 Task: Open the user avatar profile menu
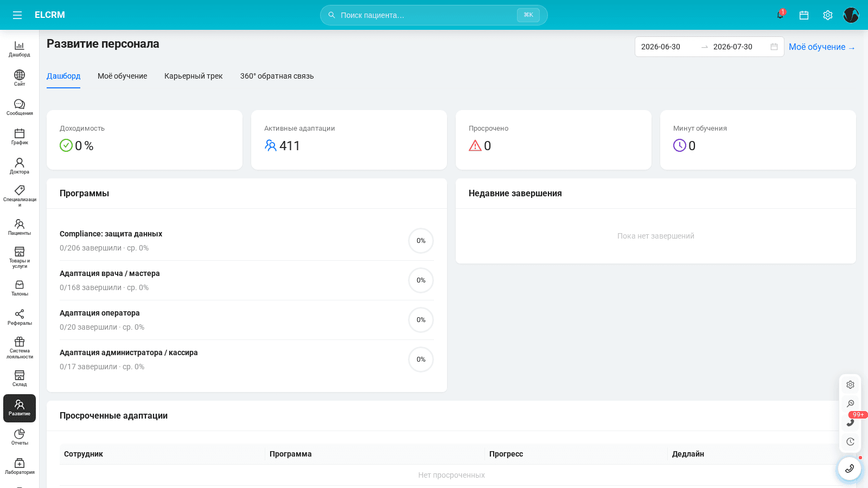(x=851, y=15)
